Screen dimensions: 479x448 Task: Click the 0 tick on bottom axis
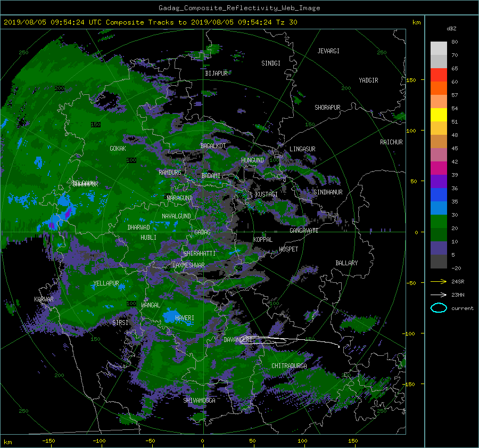click(x=203, y=441)
